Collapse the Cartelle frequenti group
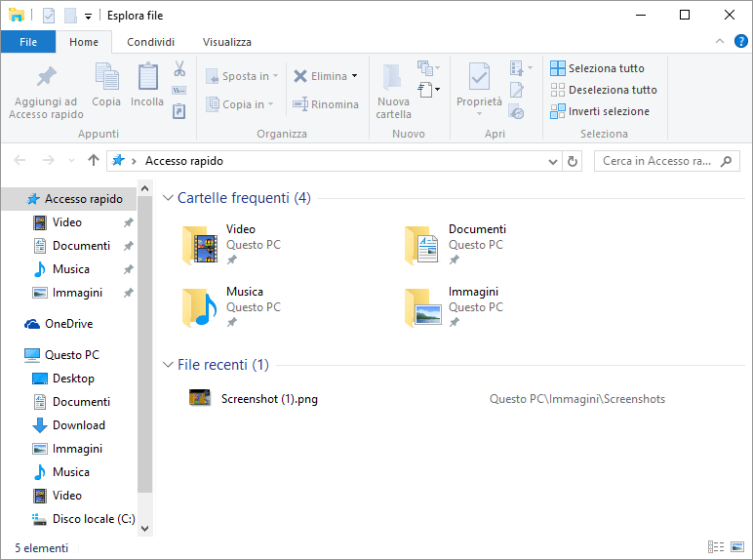The height and width of the screenshot is (560, 753). pos(167,198)
